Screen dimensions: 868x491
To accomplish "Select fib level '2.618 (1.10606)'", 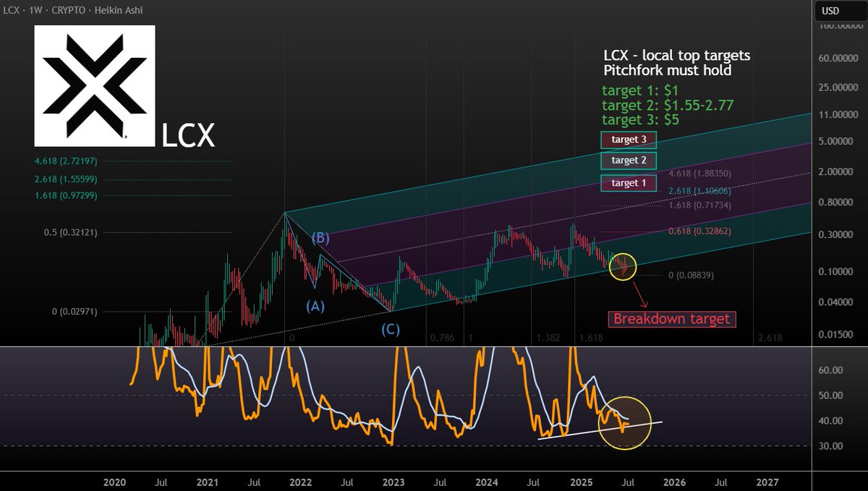I will pyautogui.click(x=702, y=190).
